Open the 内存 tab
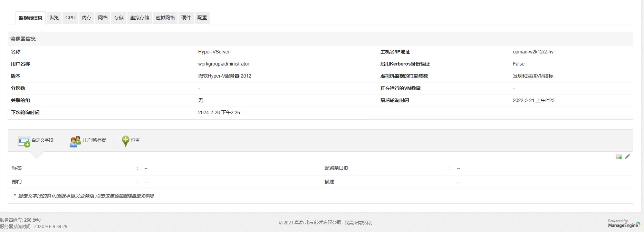 87,18
